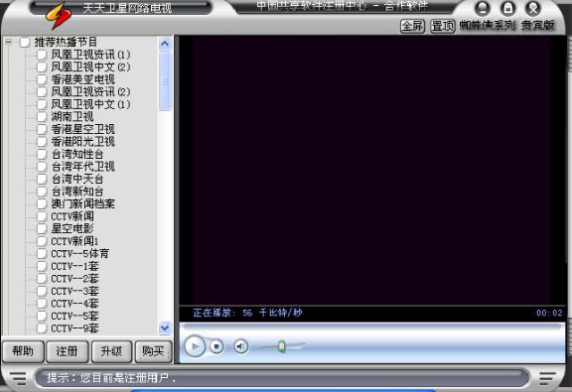
Task: Click the channel list scroll up arrow
Action: [x=165, y=44]
